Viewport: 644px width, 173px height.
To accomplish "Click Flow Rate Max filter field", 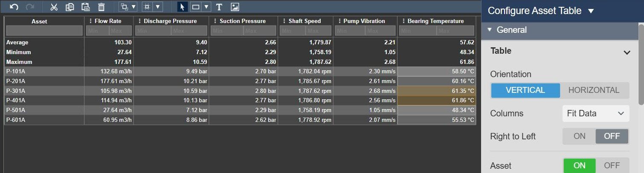I will (121, 31).
